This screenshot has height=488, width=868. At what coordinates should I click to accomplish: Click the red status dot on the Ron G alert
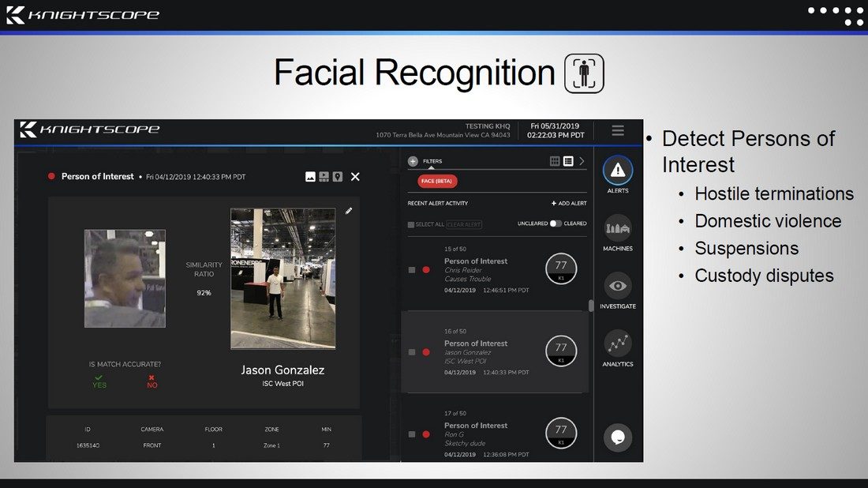426,434
